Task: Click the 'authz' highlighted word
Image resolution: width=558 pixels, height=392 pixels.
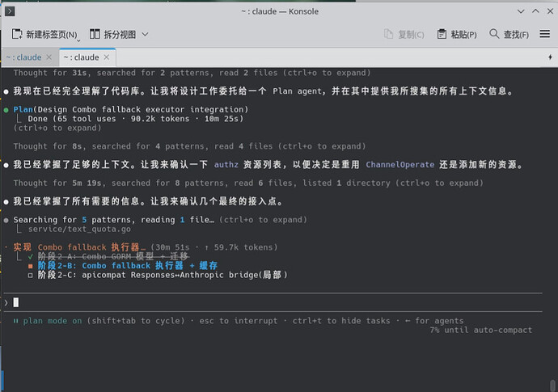Action: (226, 164)
